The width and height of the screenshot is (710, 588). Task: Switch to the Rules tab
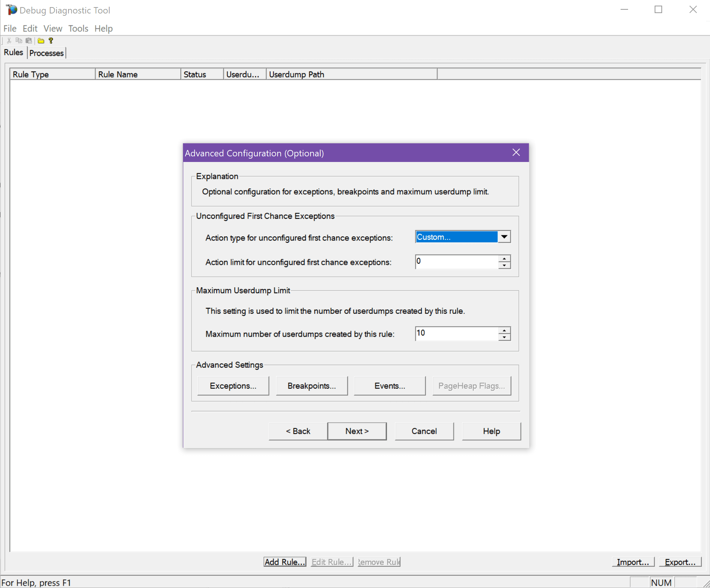tap(13, 52)
